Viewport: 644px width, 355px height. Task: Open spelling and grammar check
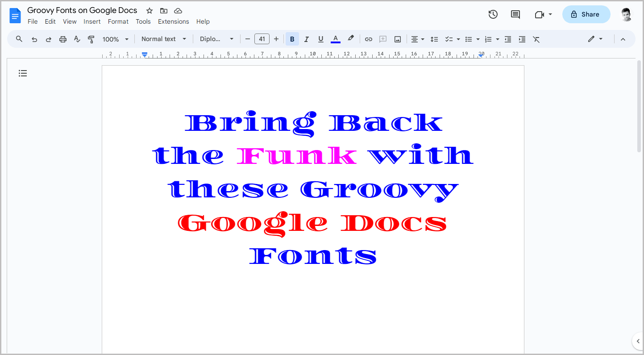coord(77,39)
